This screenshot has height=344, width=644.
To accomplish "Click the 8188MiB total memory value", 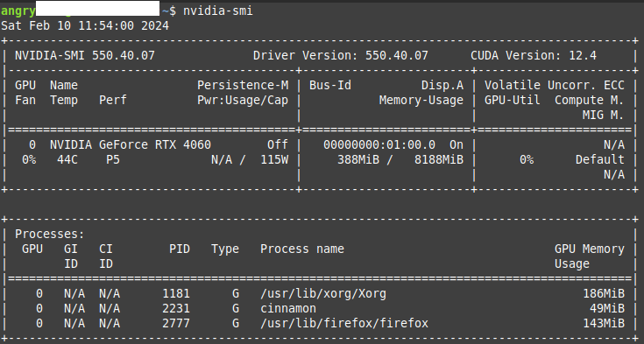I will (439, 159).
